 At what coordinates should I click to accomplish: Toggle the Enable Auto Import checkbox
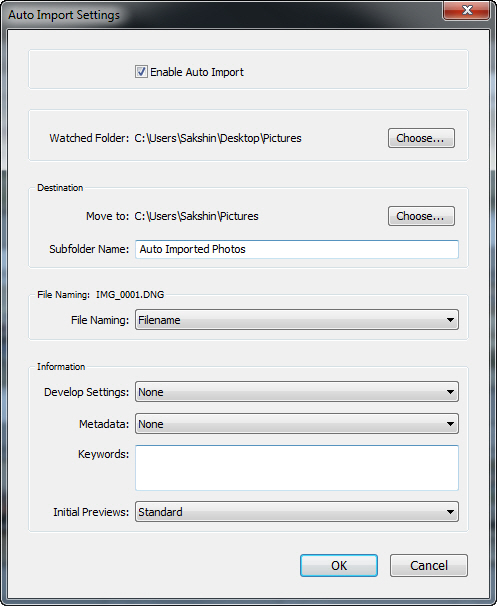[x=141, y=72]
